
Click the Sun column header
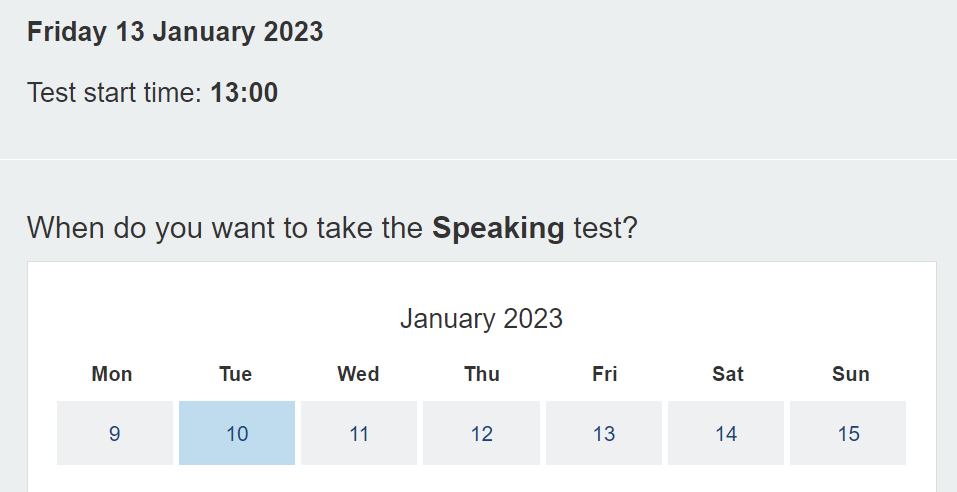click(x=851, y=374)
